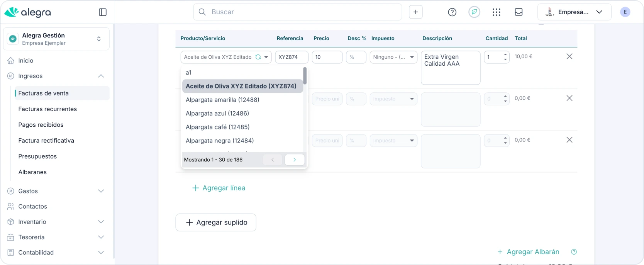Open the Impuesto dropdown in the first row

[x=393, y=57]
